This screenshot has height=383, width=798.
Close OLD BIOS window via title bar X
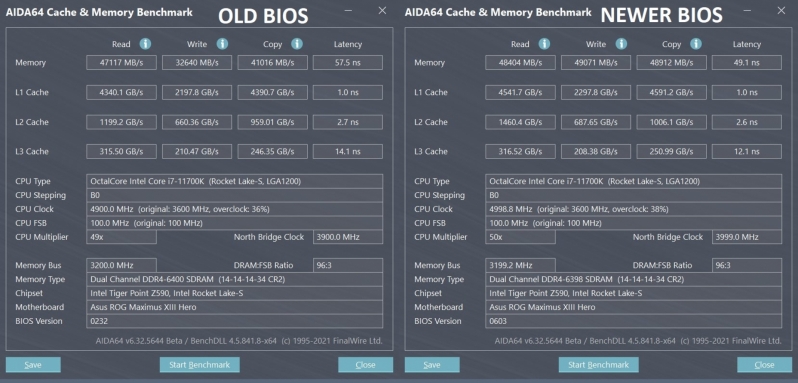[x=382, y=11]
